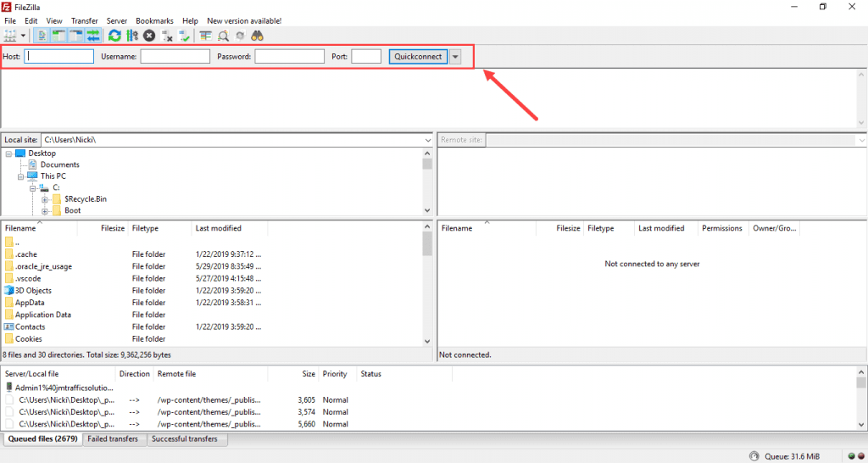Click the New version available! menu item

[244, 20]
